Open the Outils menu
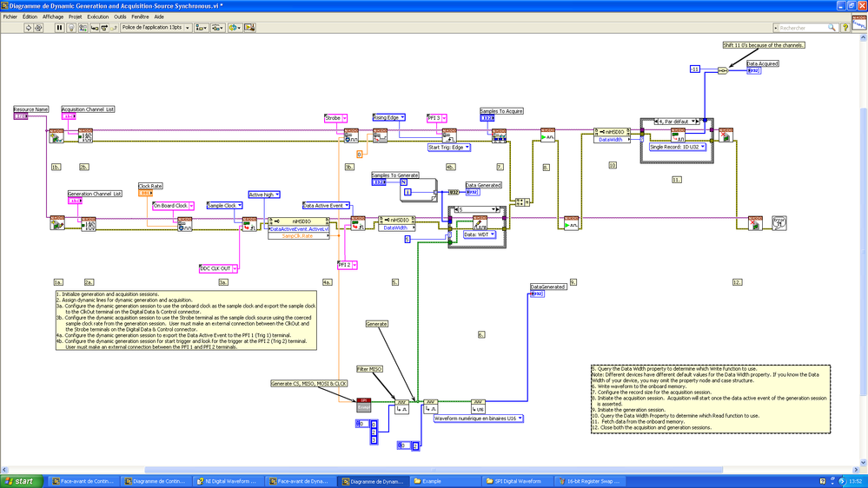This screenshot has width=868, height=488. tap(120, 16)
